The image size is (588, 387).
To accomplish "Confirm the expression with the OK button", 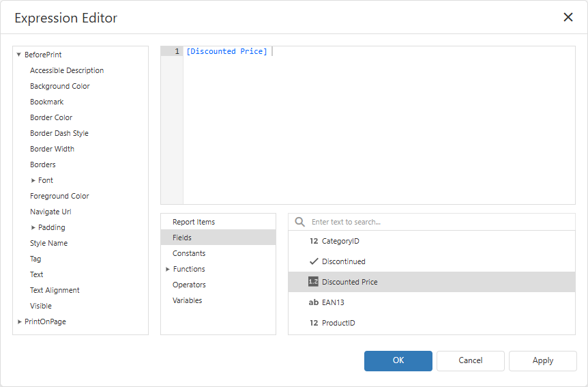I will click(398, 361).
